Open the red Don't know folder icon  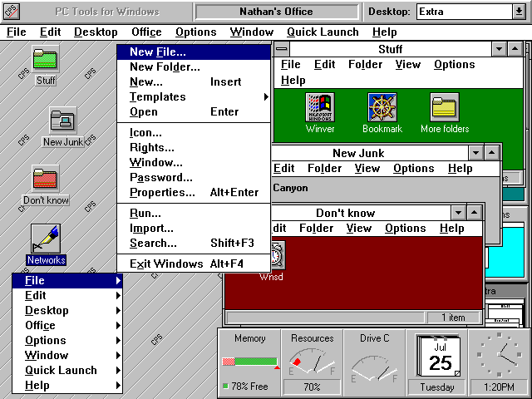point(46,179)
